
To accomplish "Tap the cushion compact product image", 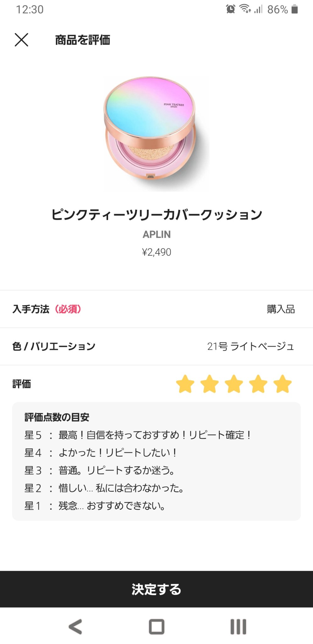I will click(x=156, y=134).
